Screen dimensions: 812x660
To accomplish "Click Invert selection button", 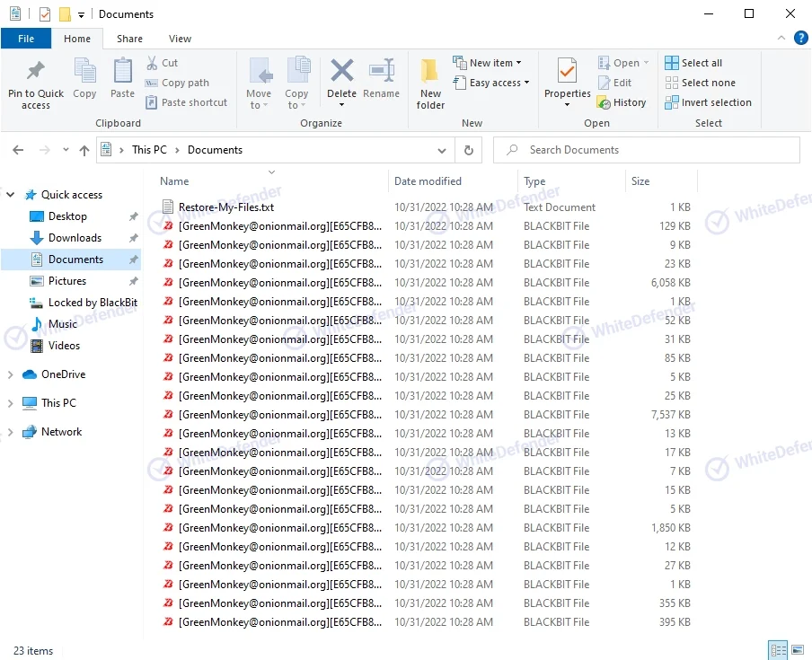I will (x=708, y=102).
